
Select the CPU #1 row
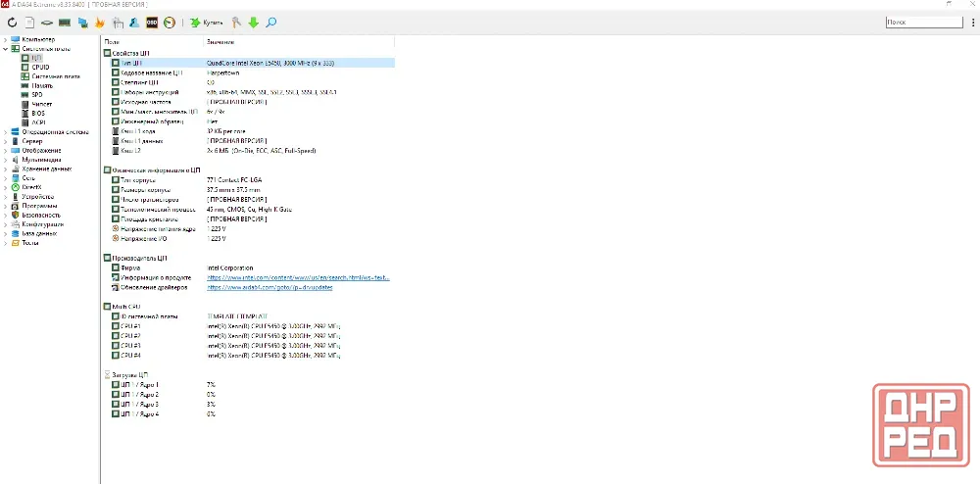tap(253, 326)
